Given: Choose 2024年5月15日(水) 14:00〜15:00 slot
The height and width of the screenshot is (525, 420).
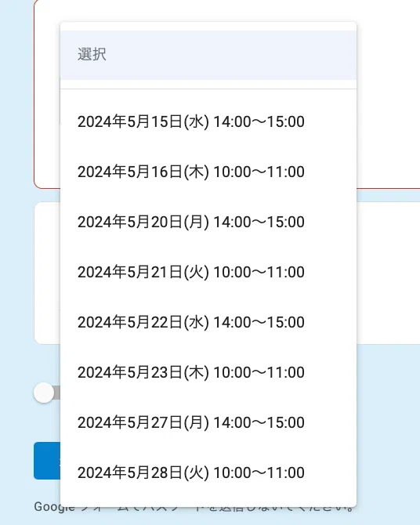Looking at the screenshot, I should [x=208, y=121].
